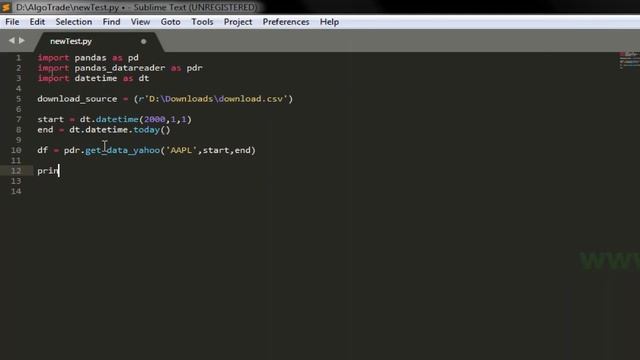Open the Goto menu
The image size is (640, 360).
pyautogui.click(x=171, y=22)
